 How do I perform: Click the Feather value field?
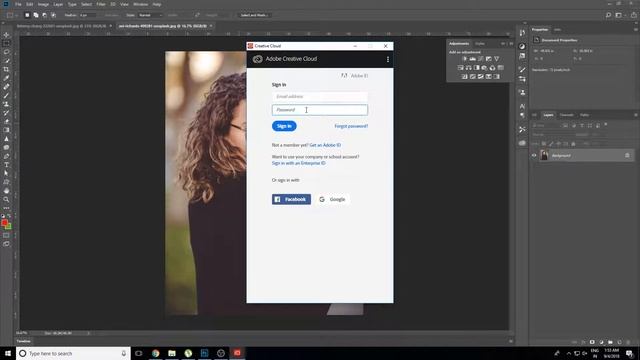tap(87, 15)
